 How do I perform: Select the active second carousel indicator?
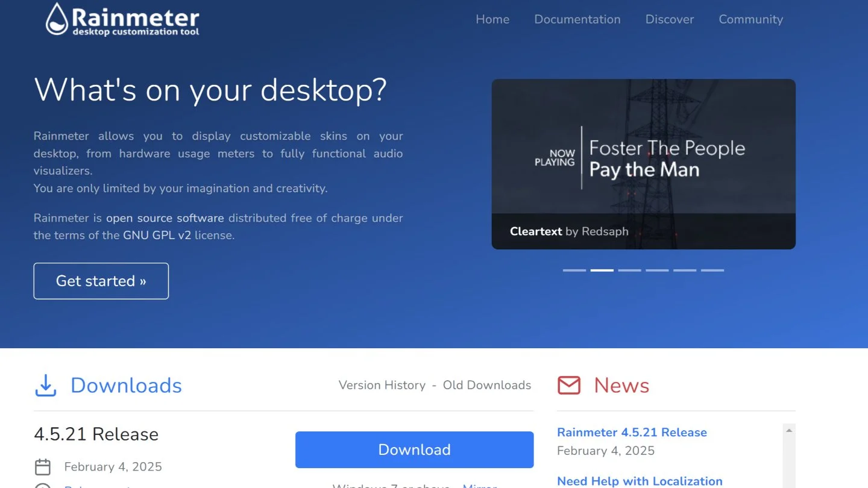pyautogui.click(x=602, y=271)
